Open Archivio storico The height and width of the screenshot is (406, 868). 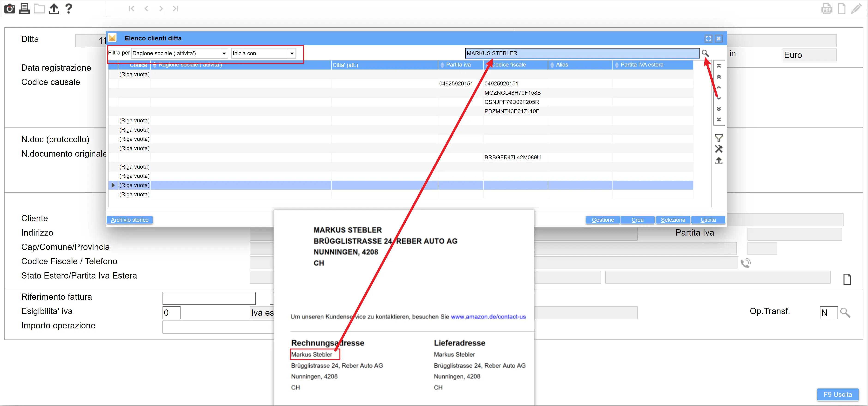coord(129,220)
